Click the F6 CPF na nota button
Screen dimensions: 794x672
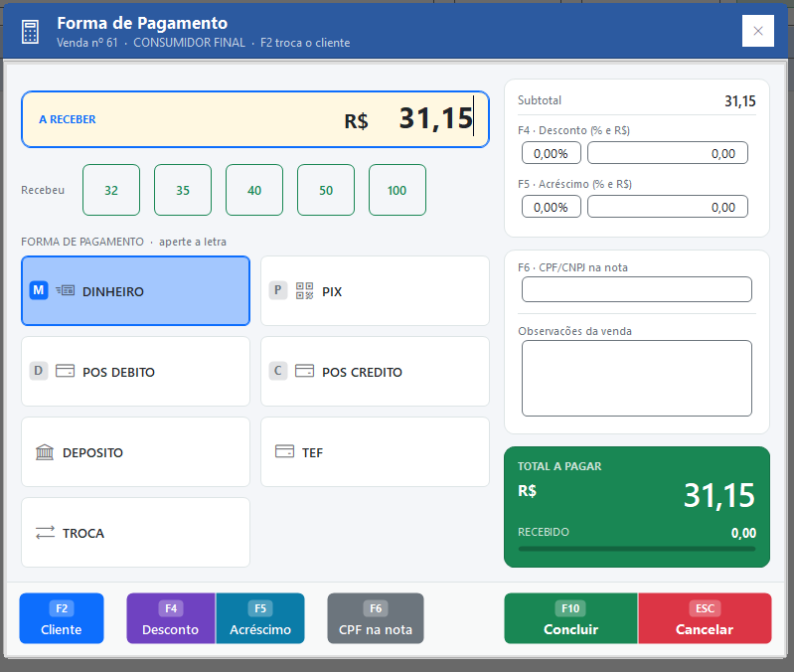click(376, 618)
